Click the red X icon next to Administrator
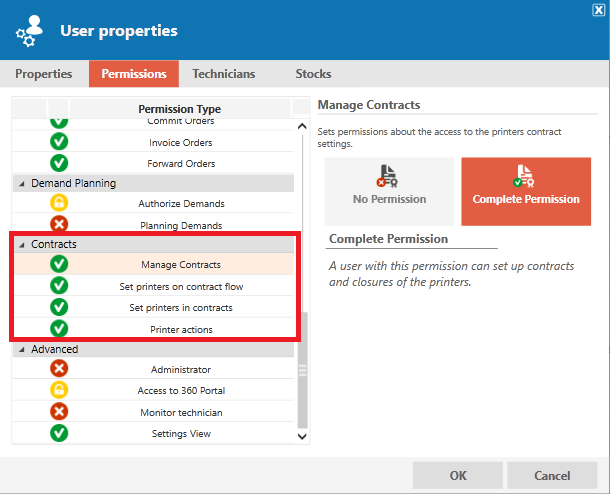Image resolution: width=610 pixels, height=494 pixels. click(x=59, y=368)
